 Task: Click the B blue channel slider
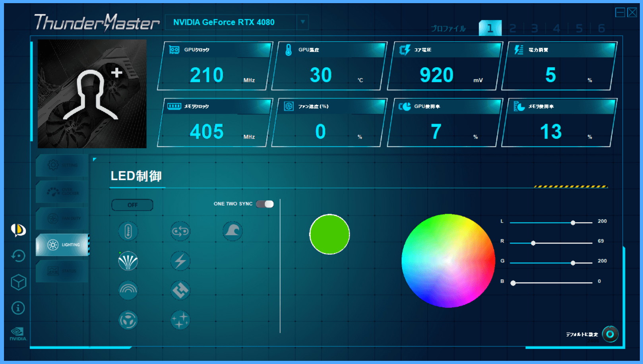pyautogui.click(x=551, y=283)
